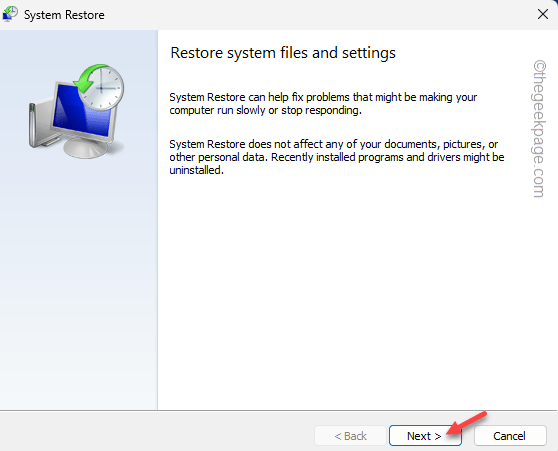Proceed with the Next > button
This screenshot has width=558, height=451.
coord(425,436)
